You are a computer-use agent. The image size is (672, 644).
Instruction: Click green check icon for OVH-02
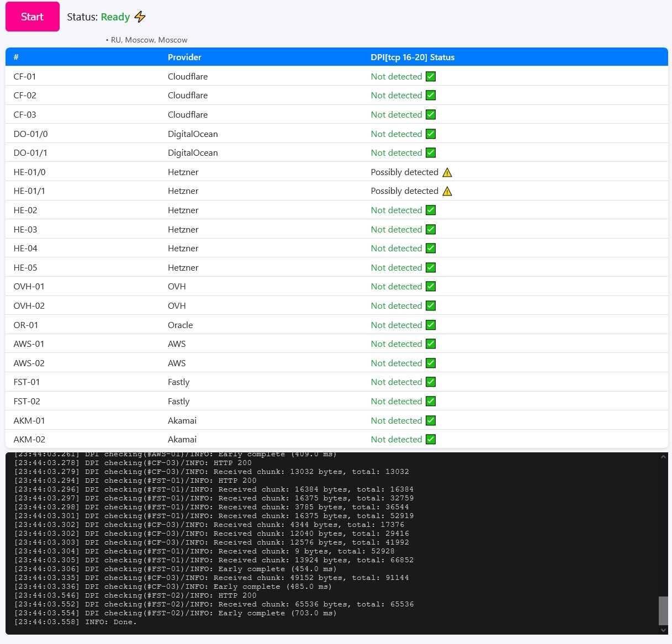[x=431, y=306]
